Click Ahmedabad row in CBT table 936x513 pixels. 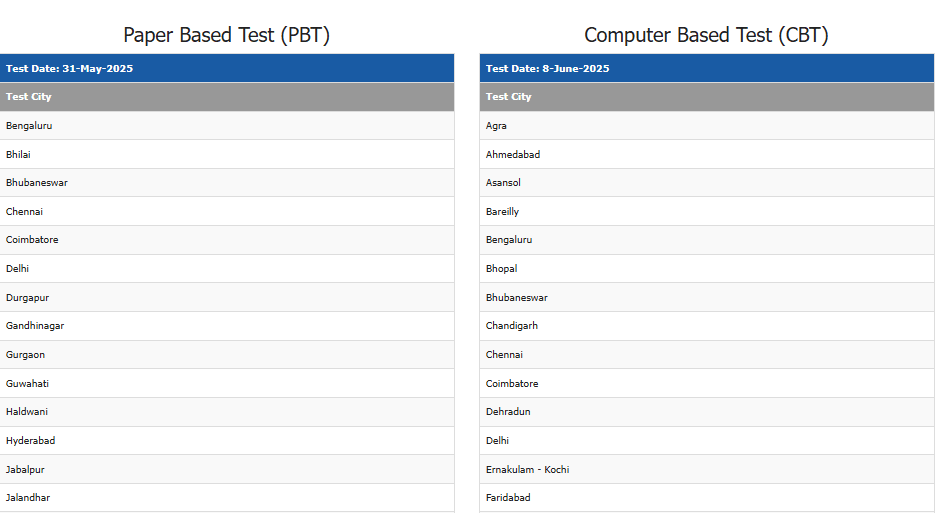point(707,154)
